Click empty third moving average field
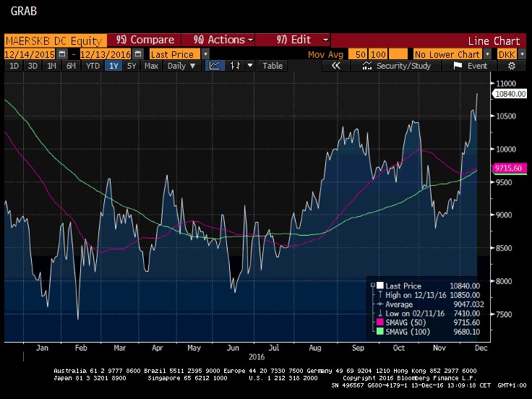 (398, 54)
